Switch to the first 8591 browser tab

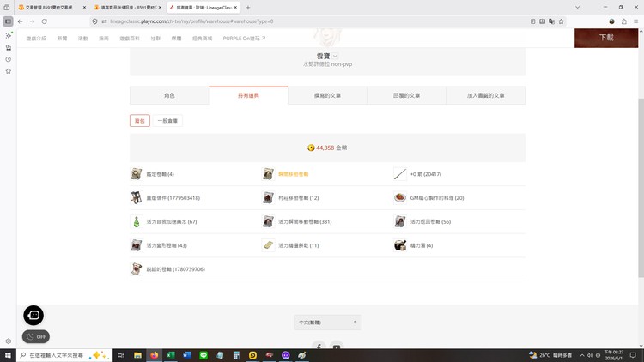(50, 8)
